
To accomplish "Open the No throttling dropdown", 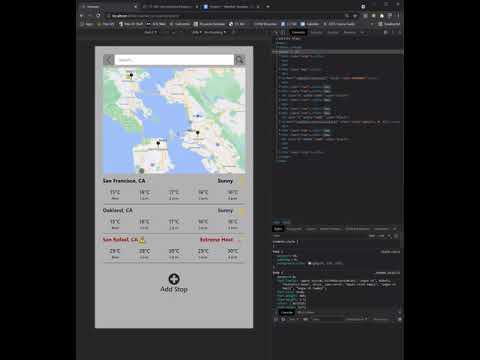I will 215,32.
